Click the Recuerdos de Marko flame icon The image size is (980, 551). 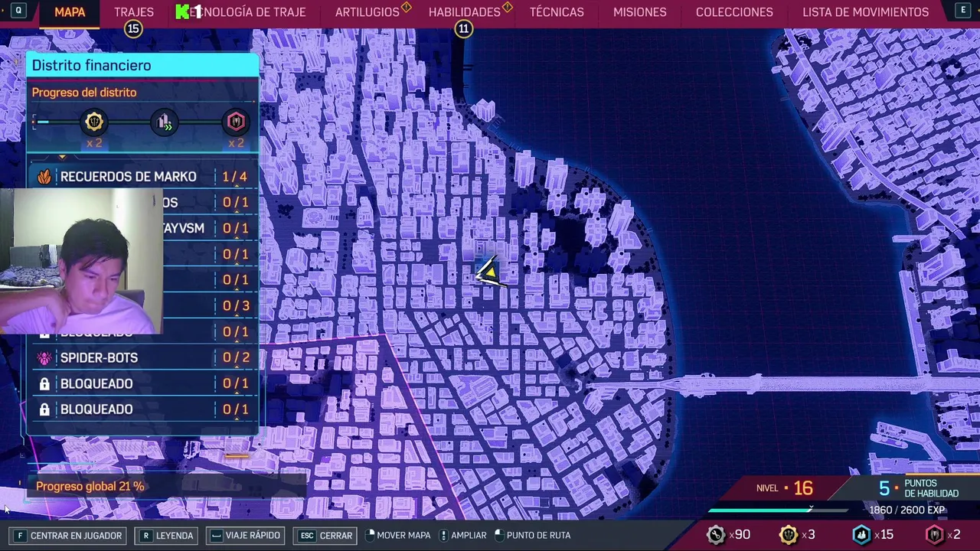(44, 177)
